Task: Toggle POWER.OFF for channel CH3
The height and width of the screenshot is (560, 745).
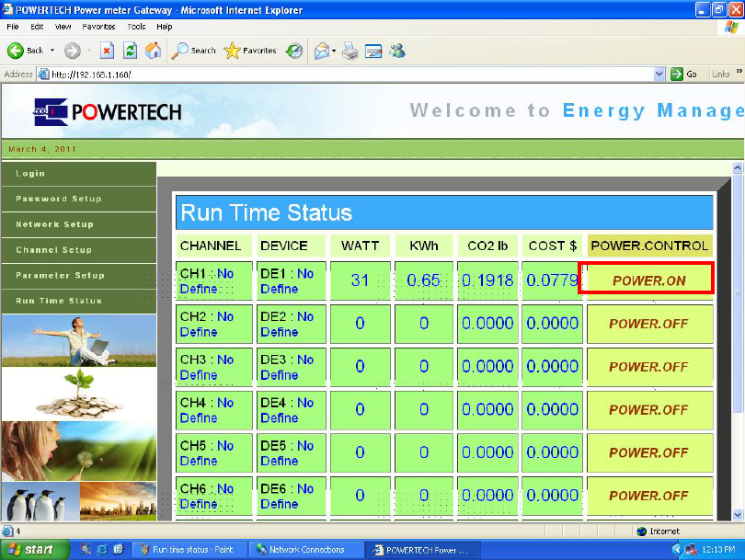Action: 649,367
